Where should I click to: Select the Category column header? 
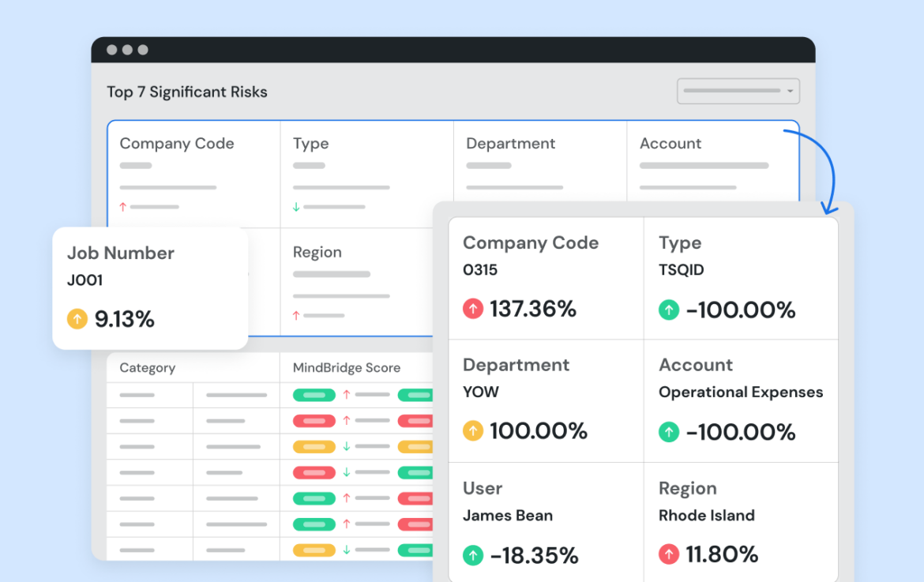pos(148,367)
